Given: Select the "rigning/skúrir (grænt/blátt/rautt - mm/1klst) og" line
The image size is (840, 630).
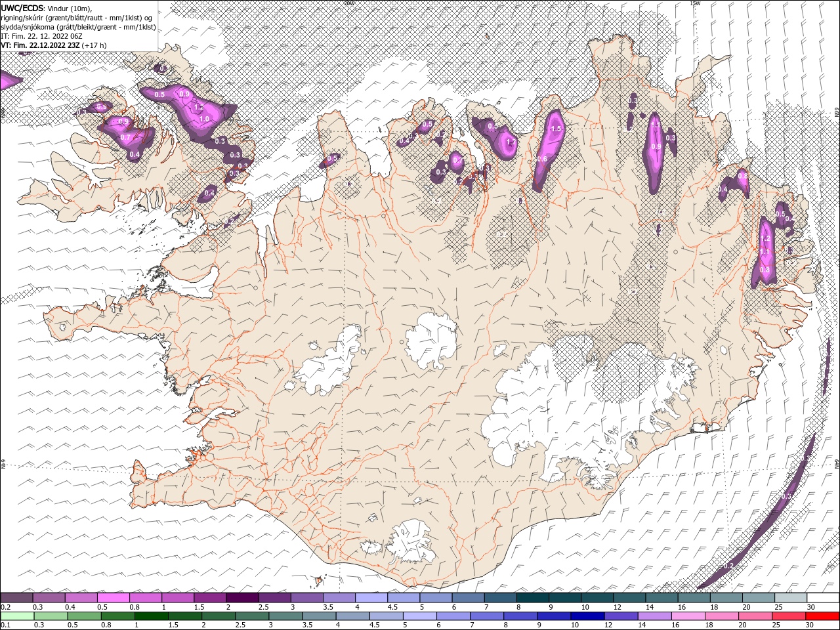Looking at the screenshot, I should pos(77,18).
